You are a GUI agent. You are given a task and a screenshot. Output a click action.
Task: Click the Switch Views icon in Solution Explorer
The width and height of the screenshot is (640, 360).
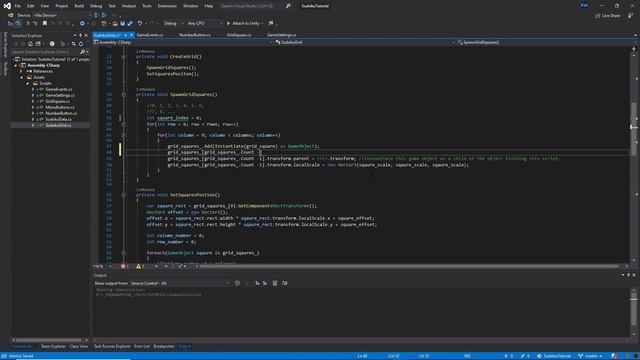[38, 44]
